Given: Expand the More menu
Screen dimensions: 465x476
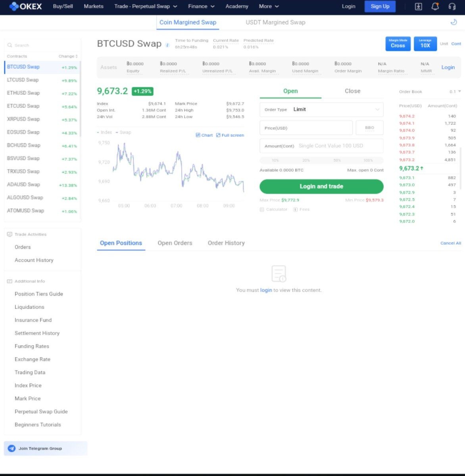Looking at the screenshot, I should 269,6.
